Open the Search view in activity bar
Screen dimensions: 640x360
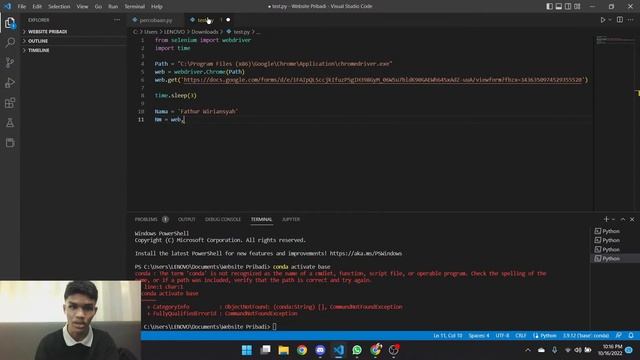(x=10, y=42)
